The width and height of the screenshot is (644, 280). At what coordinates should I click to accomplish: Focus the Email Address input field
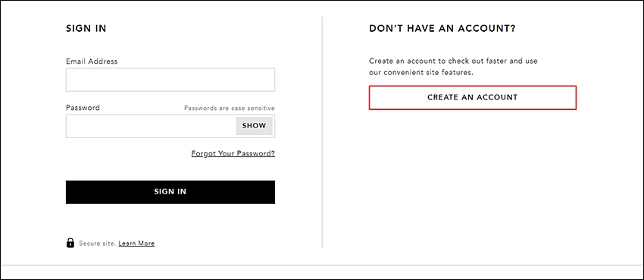point(170,80)
